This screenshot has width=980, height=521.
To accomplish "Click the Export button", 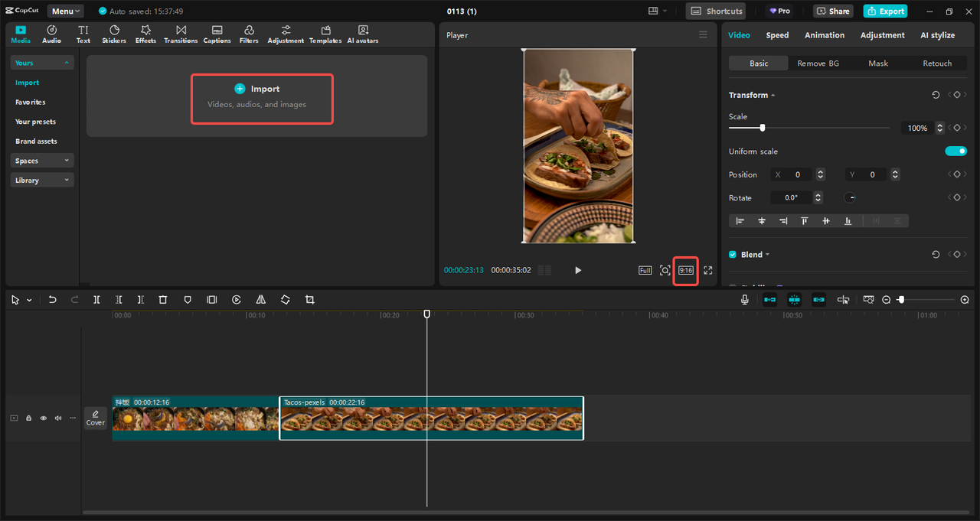I will point(885,11).
